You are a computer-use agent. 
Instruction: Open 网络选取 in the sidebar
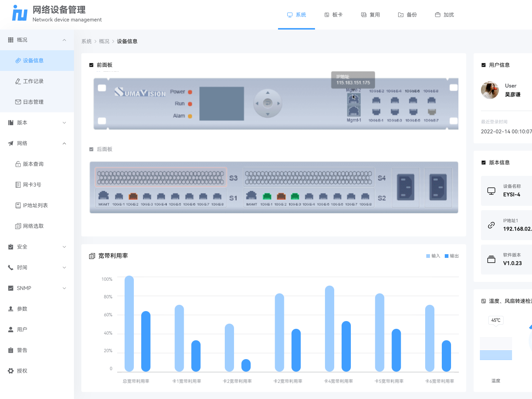pyautogui.click(x=37, y=226)
